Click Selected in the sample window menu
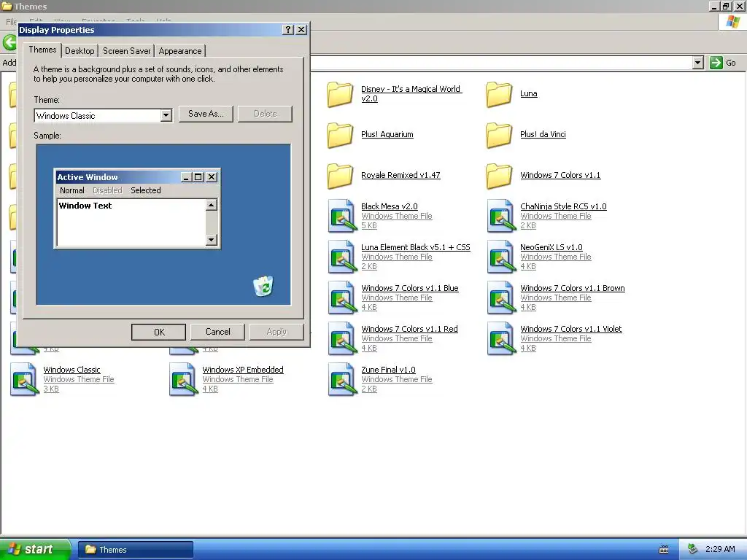 pos(146,190)
